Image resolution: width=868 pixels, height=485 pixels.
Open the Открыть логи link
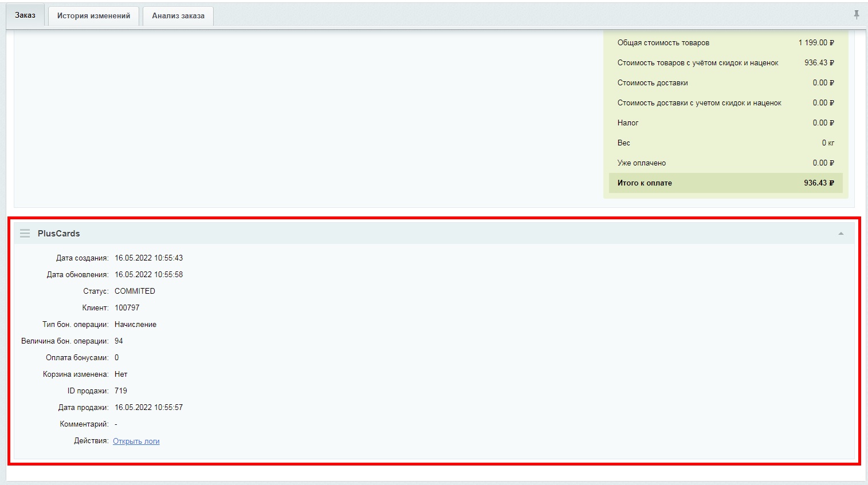pos(136,441)
